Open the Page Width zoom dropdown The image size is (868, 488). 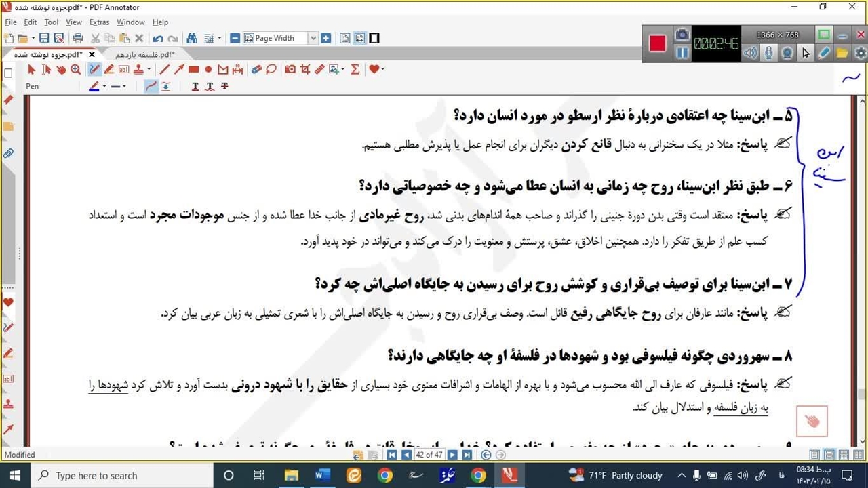[313, 39]
